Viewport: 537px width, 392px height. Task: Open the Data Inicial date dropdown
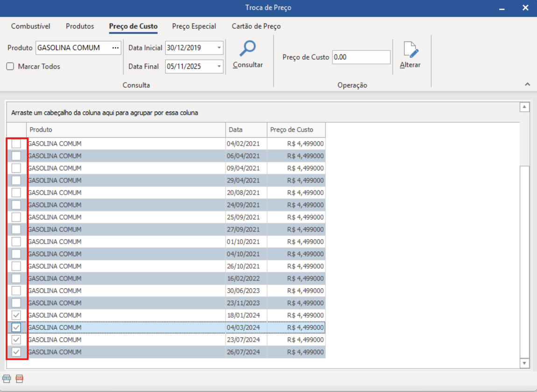(219, 48)
